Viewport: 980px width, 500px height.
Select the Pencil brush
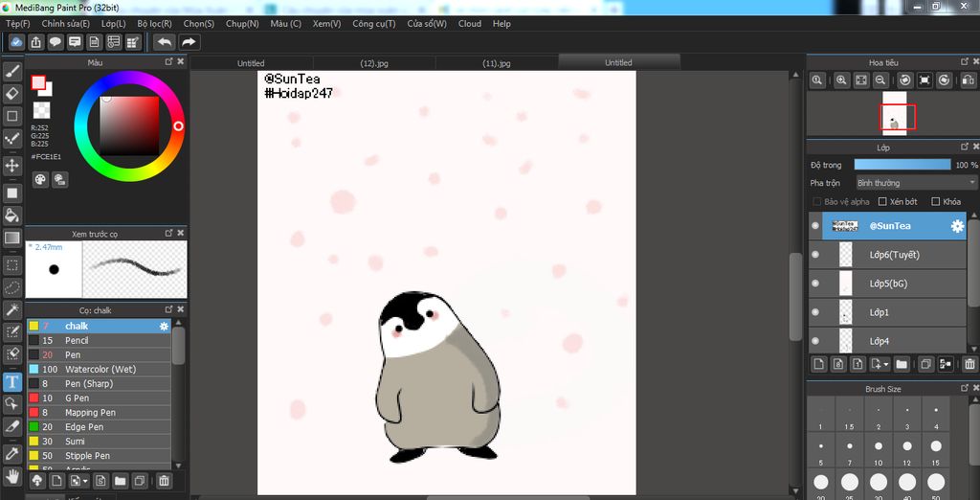pos(99,340)
